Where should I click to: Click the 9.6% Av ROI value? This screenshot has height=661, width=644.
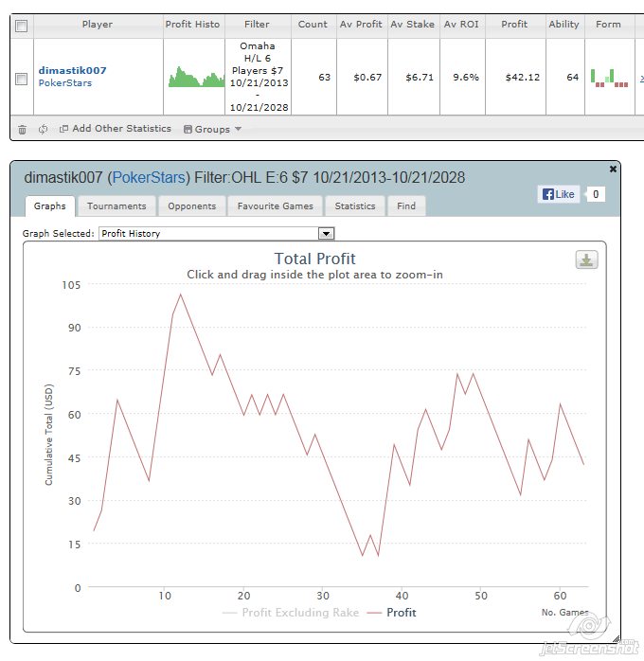466,77
